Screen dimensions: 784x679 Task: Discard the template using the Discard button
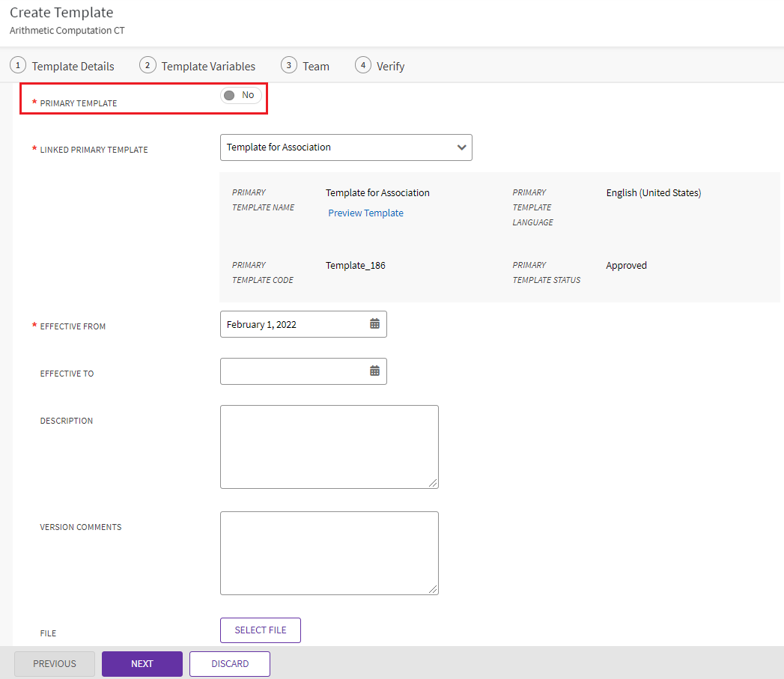coord(230,664)
